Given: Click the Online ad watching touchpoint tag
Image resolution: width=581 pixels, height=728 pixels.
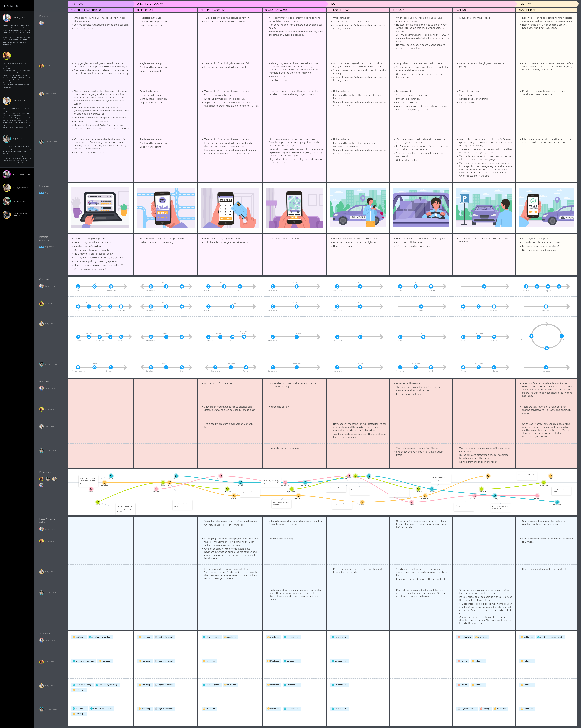Looking at the screenshot, I should (82, 685).
